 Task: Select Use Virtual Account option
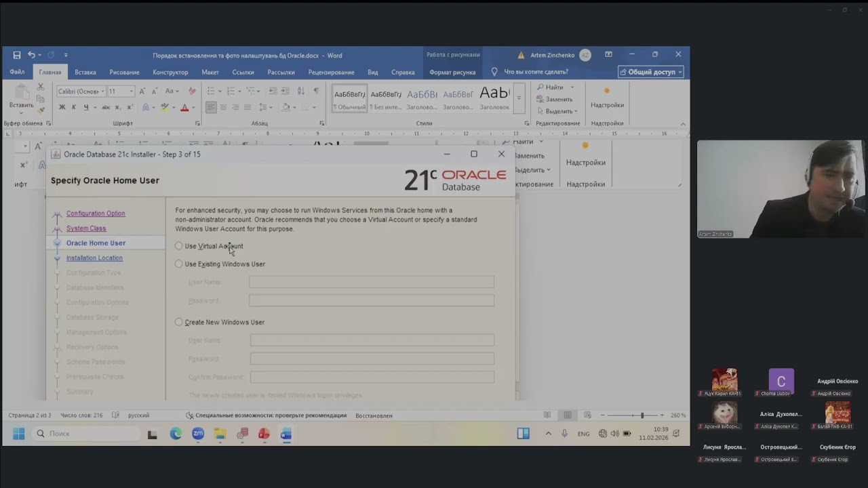point(179,246)
